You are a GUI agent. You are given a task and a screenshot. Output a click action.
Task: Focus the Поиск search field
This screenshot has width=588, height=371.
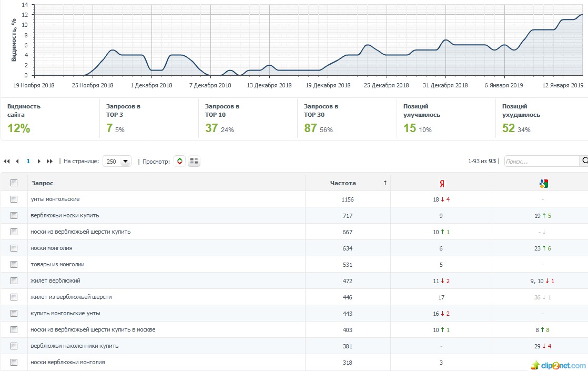[x=542, y=162]
